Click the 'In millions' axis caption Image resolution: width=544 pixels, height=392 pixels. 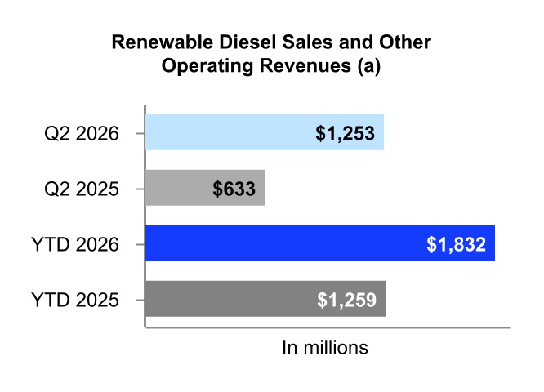[x=325, y=348]
